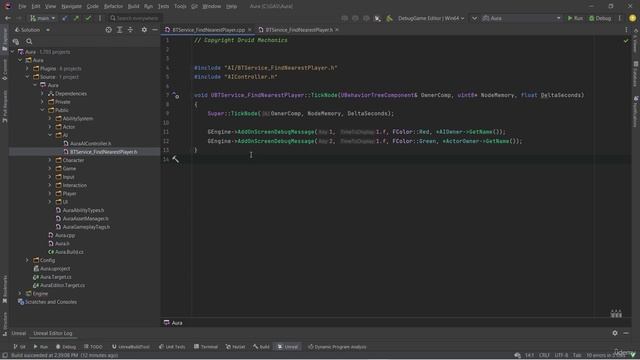640x360 pixels.
Task: Open the NuGet tool window
Action: pyautogui.click(x=236, y=347)
